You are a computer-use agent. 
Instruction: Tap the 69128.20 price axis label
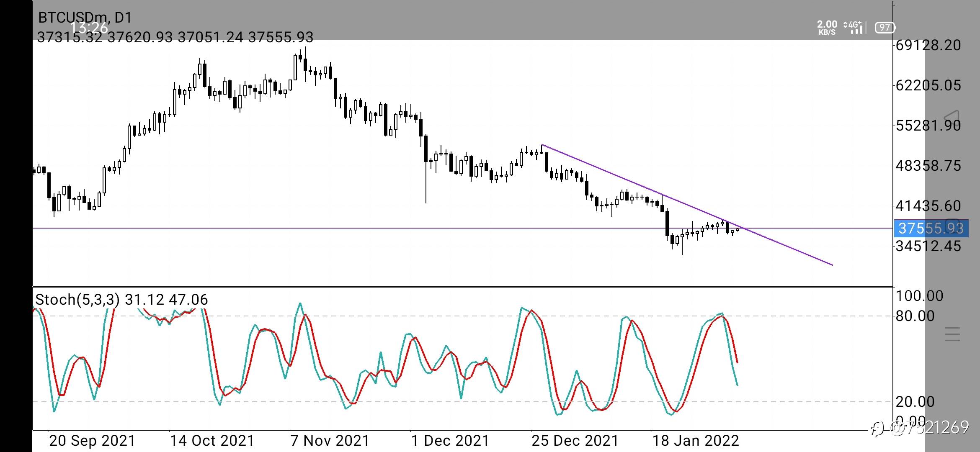(x=928, y=45)
